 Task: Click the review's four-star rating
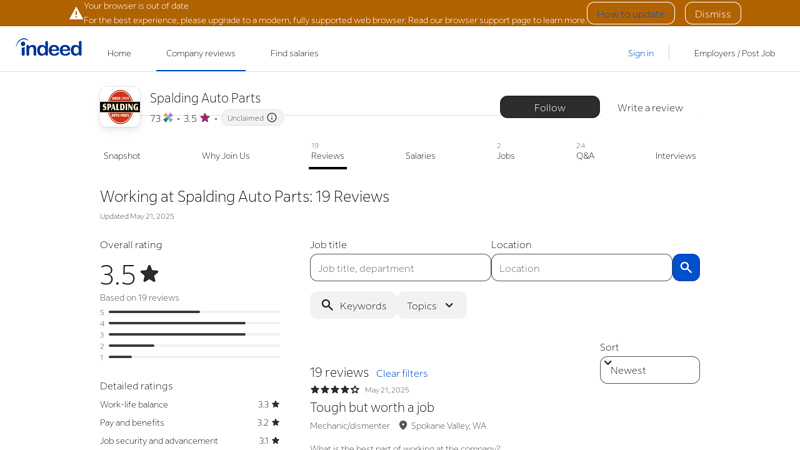[335, 390]
